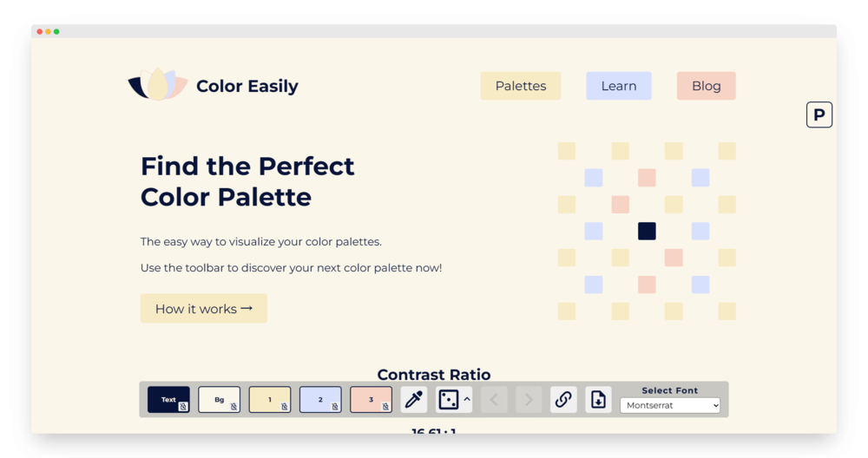Expand the caret next to dice icon
This screenshot has width=868, height=458.
[467, 399]
